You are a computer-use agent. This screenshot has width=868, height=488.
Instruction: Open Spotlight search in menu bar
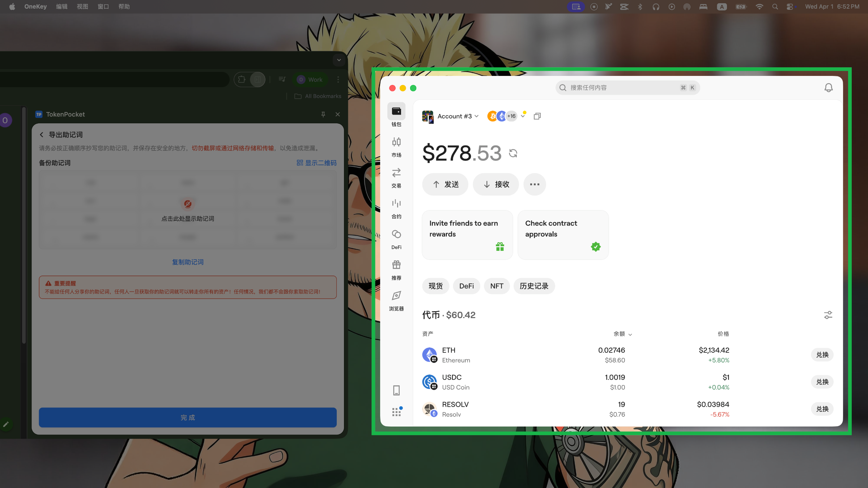click(x=775, y=7)
